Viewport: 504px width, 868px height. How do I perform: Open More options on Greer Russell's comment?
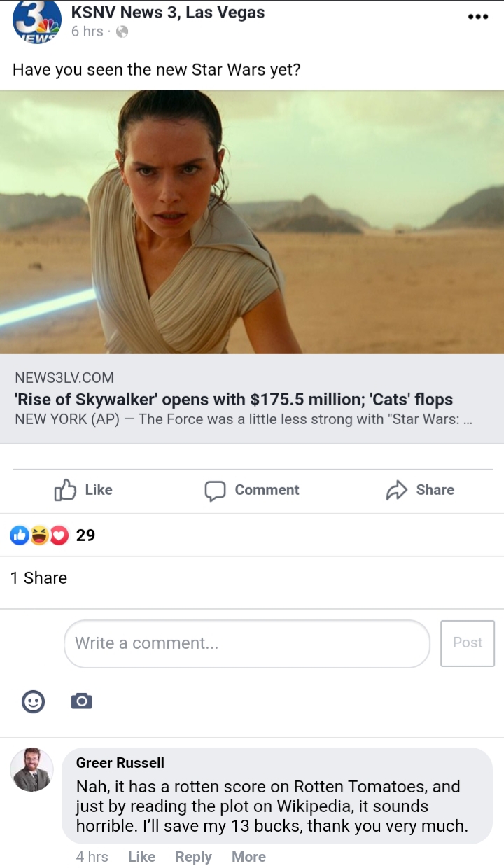point(248,857)
